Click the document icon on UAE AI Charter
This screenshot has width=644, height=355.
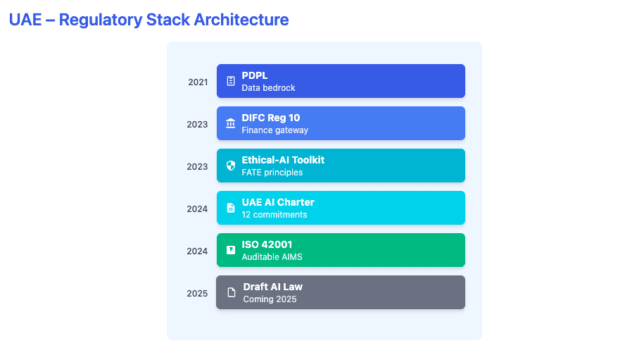point(231,208)
